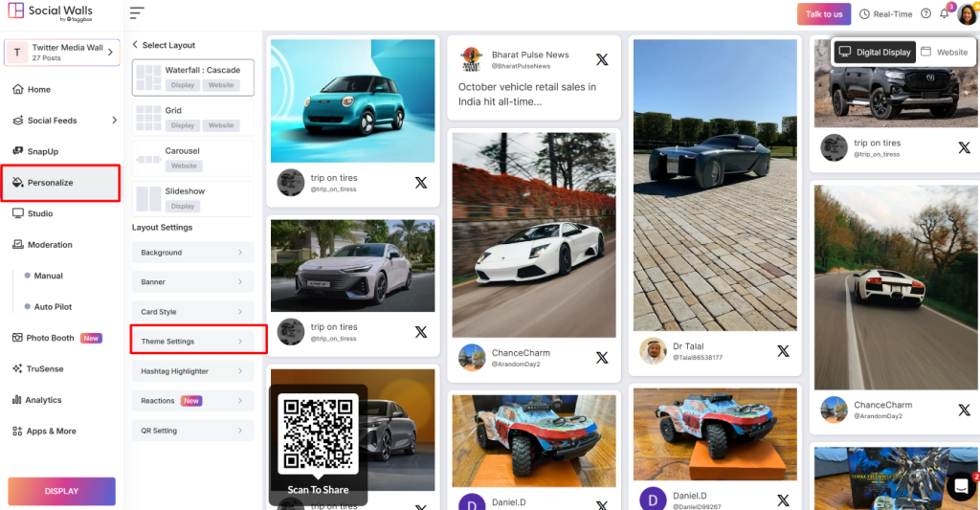The width and height of the screenshot is (980, 510).
Task: Expand Background layout setting
Action: coord(193,253)
